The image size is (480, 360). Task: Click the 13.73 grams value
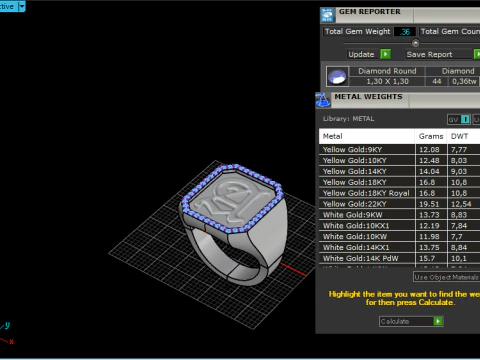[429, 215]
